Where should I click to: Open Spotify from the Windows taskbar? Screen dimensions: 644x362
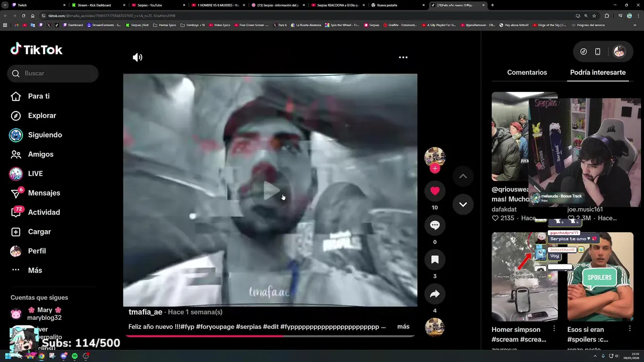click(x=74, y=356)
